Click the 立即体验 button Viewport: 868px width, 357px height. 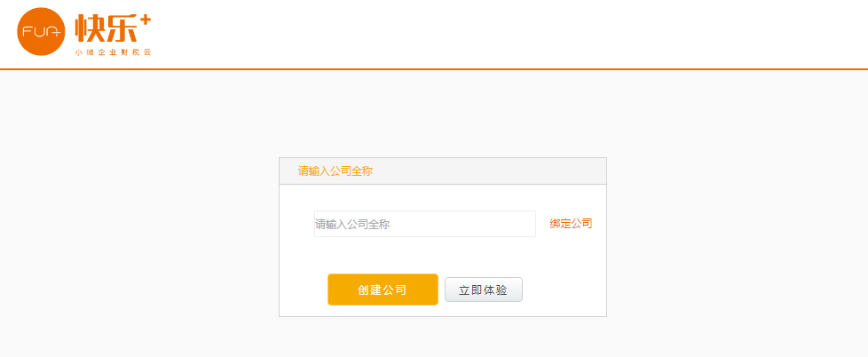pos(484,290)
